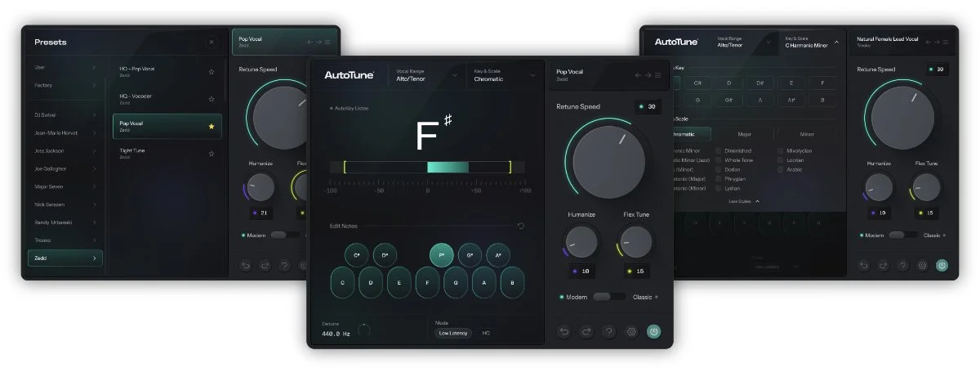Toggle power button in right AutoTune window
The width and height of the screenshot is (980, 368).
942,265
